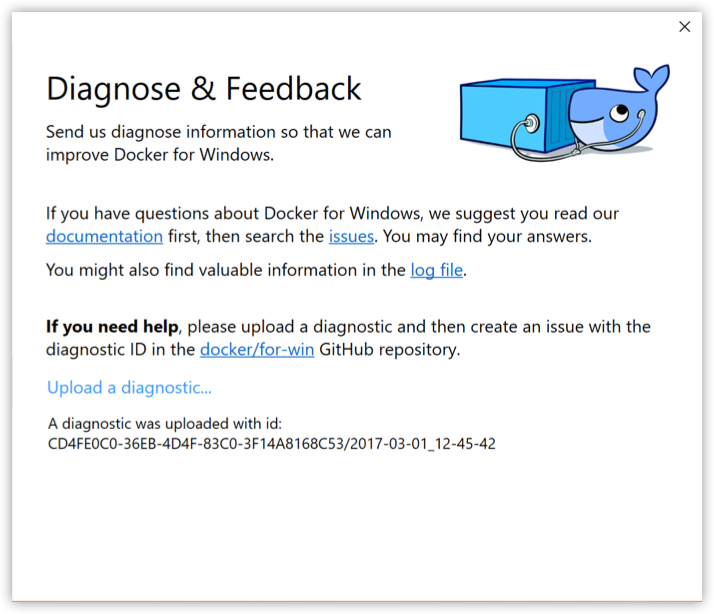Click the Docker whale's head
This screenshot has width=714, height=614.
(608, 118)
